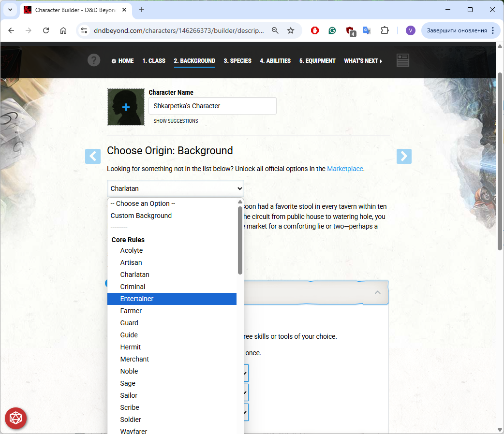Open the help question mark icon

pyautogui.click(x=94, y=60)
